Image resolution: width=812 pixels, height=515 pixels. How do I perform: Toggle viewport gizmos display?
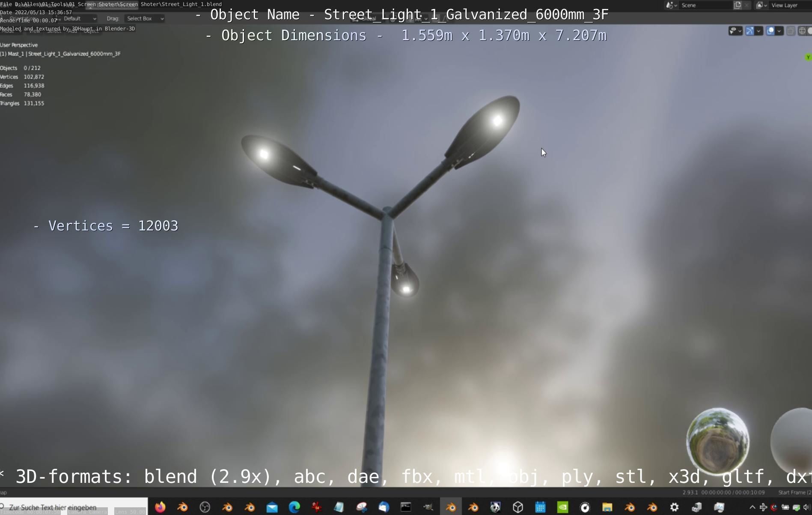pos(750,31)
